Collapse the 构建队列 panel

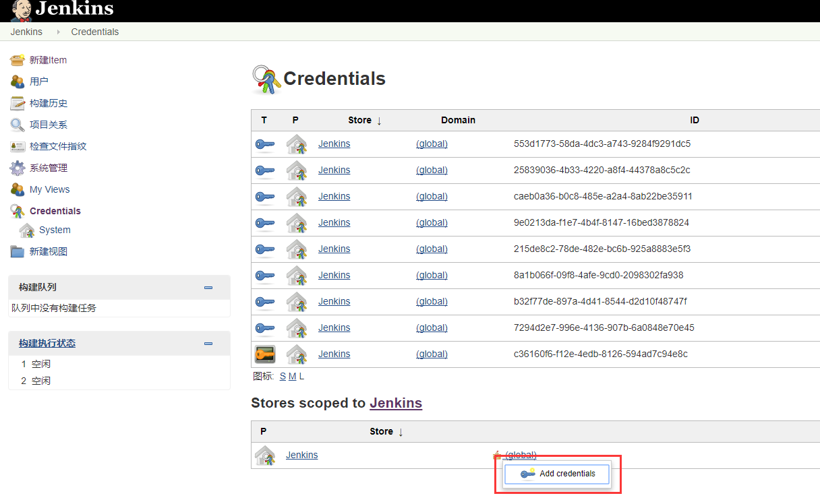click(x=208, y=288)
